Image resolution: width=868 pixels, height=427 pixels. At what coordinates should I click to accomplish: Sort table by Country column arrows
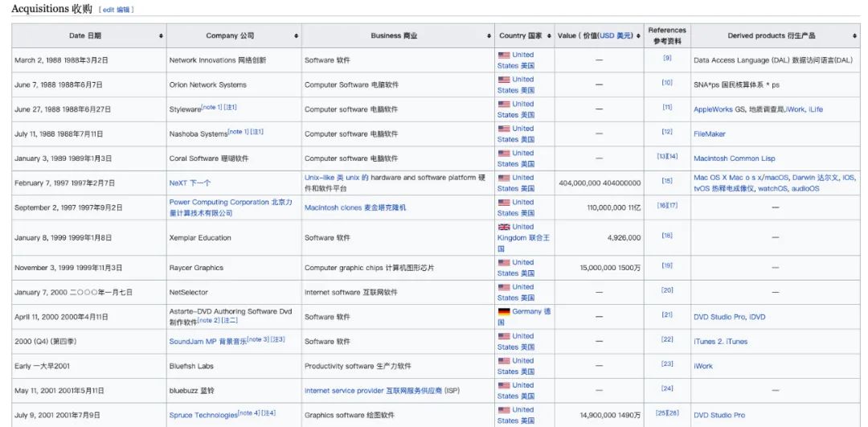pyautogui.click(x=550, y=35)
